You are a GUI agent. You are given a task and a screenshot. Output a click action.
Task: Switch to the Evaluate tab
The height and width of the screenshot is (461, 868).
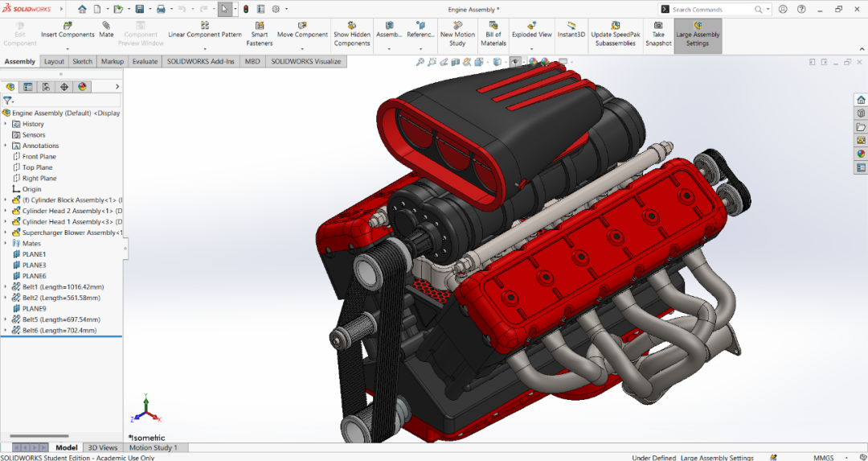coord(145,61)
